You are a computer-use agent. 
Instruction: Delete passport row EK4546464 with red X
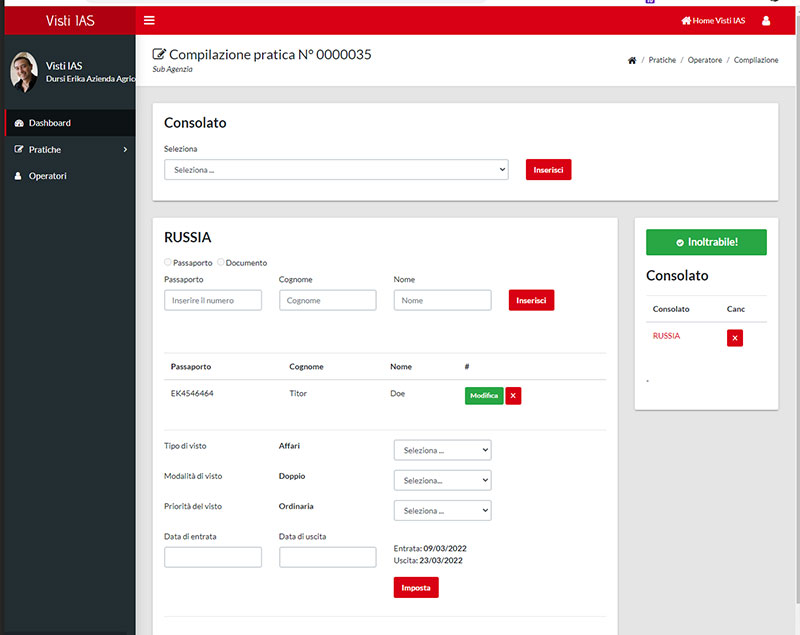click(x=513, y=396)
